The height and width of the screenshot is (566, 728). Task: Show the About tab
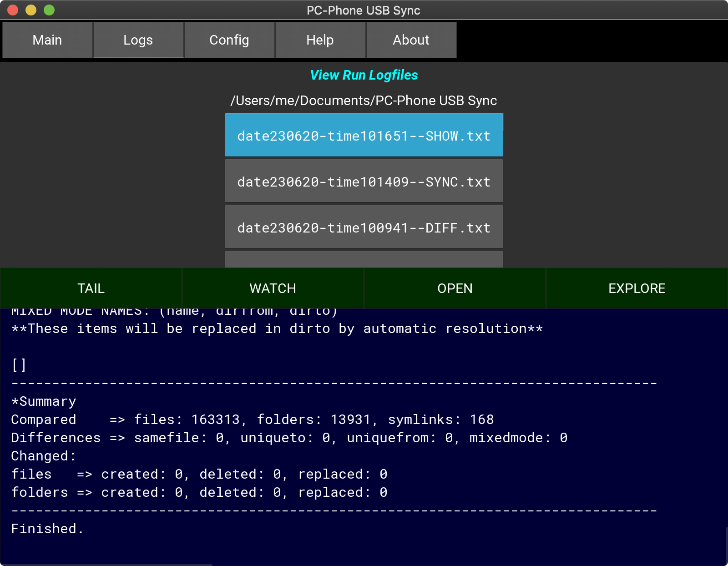point(411,40)
